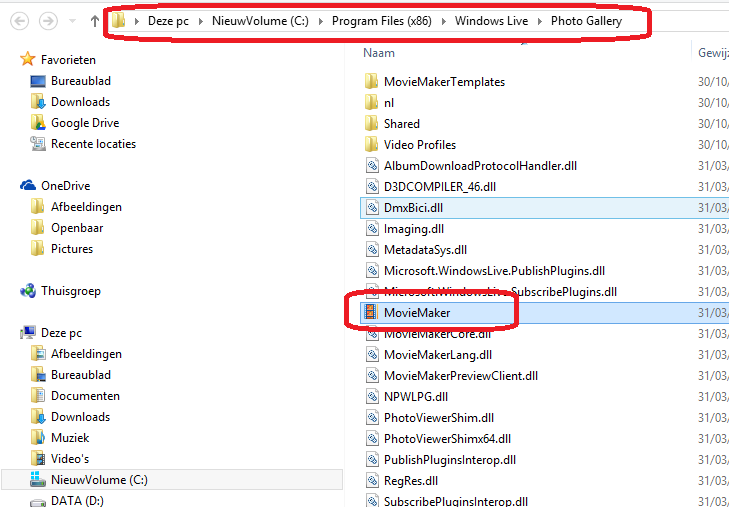Screen dimensions: 729x507
Task: Expand the chevron after Deze pc breadcrumb
Action: coord(201,21)
